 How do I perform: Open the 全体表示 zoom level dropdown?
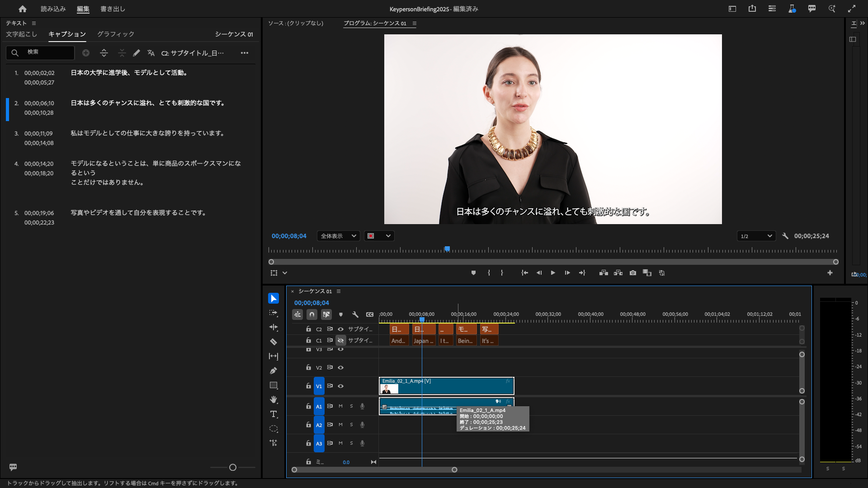[x=338, y=236]
